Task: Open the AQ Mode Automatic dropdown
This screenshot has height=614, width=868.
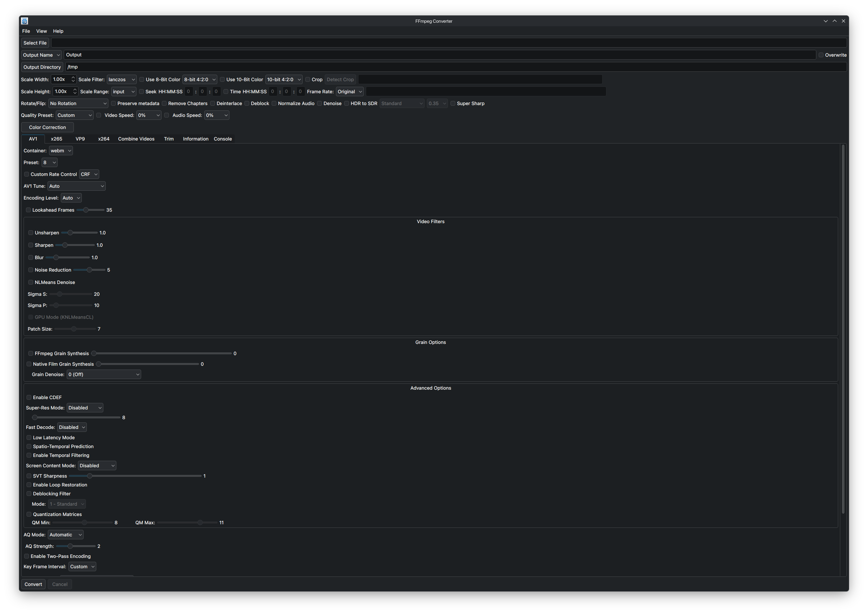Action: [x=66, y=535]
